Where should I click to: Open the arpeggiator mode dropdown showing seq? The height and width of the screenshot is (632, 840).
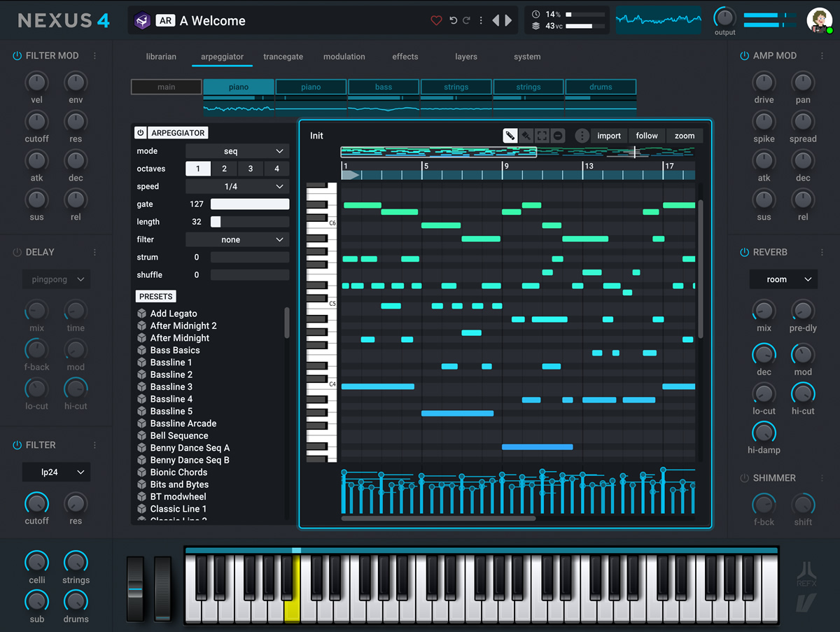point(237,150)
